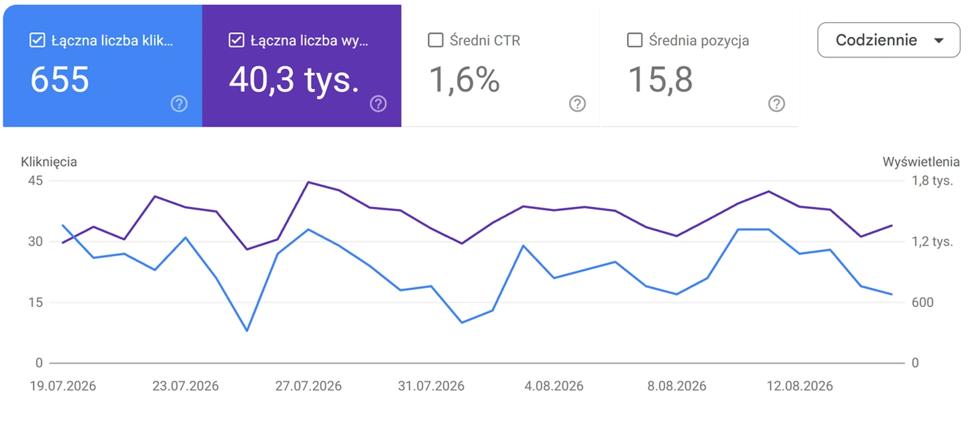This screenshot has height=426, width=980.
Task: Click the 4.08.2026 date label
Action: click(554, 386)
